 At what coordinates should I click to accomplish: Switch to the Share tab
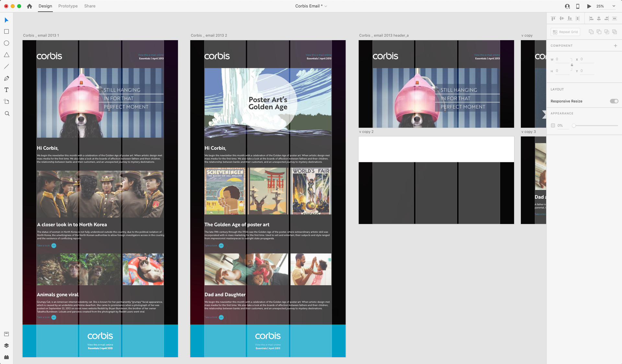90,6
